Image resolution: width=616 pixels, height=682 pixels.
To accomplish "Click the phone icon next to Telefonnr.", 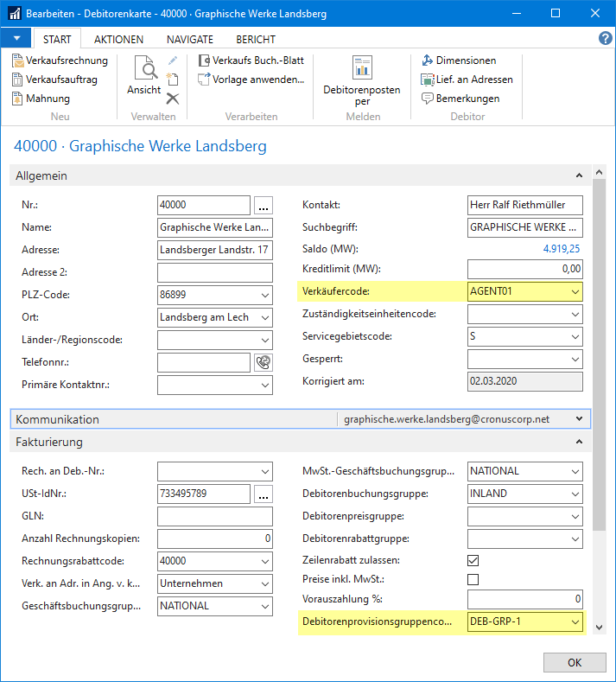I will 264,362.
